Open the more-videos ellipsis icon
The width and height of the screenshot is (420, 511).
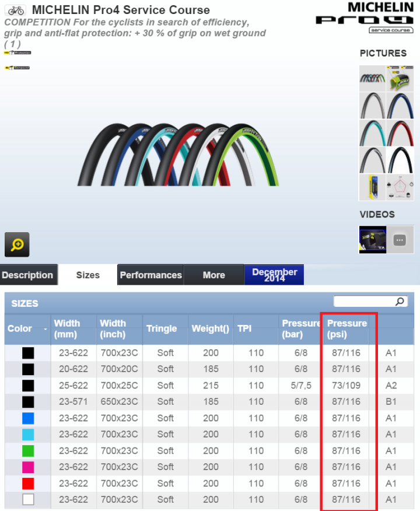coord(400,240)
